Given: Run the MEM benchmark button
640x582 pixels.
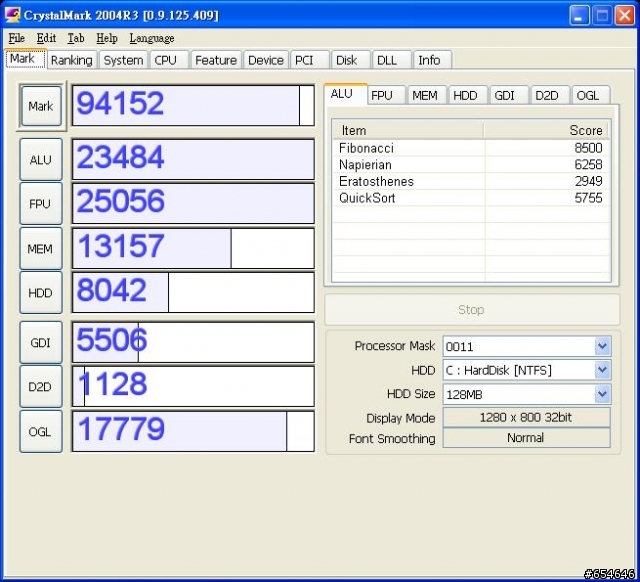Looking at the screenshot, I should (x=41, y=249).
